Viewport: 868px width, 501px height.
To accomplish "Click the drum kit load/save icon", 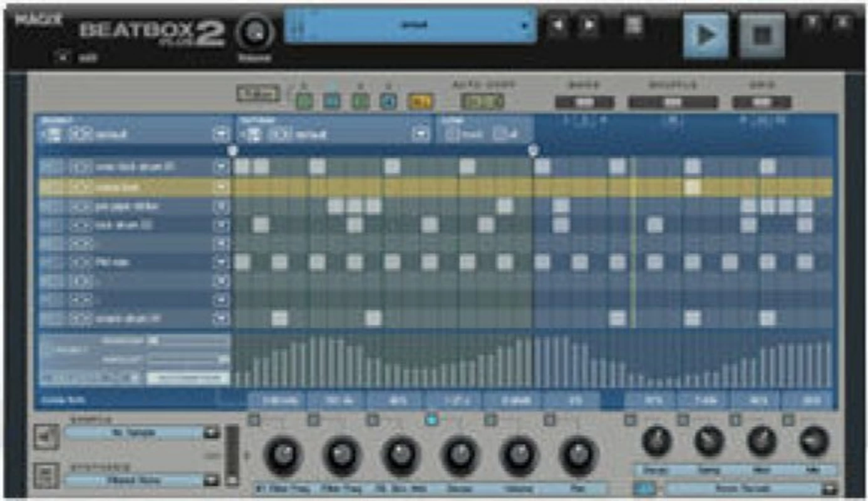I will coord(53,134).
